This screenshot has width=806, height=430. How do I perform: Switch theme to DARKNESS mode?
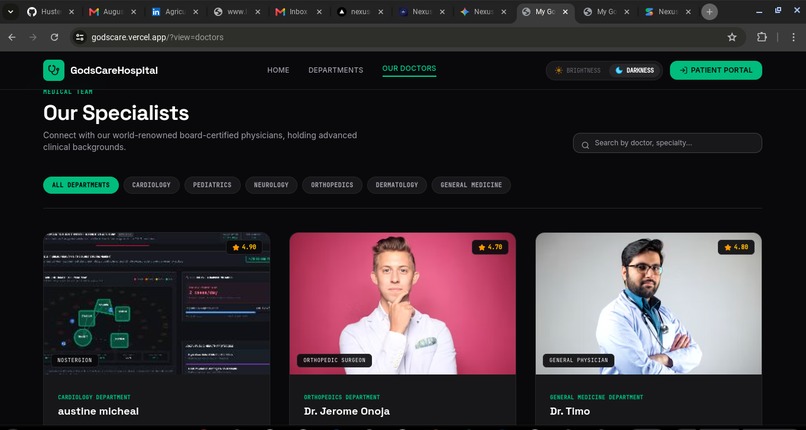pos(635,70)
